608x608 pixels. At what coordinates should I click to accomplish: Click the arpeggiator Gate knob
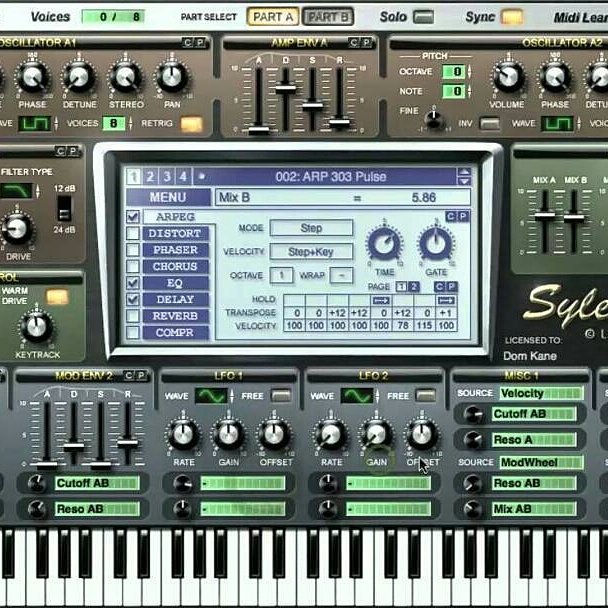[436, 244]
